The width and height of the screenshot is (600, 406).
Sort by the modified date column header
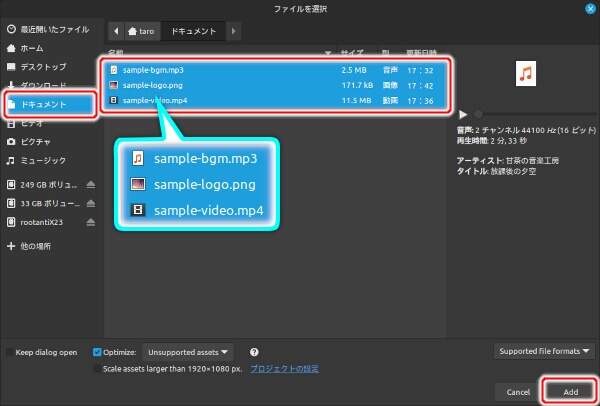click(421, 52)
